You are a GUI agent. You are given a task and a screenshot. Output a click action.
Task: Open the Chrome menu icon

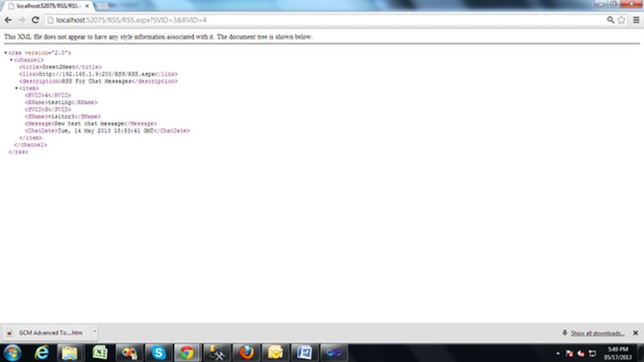tap(636, 19)
